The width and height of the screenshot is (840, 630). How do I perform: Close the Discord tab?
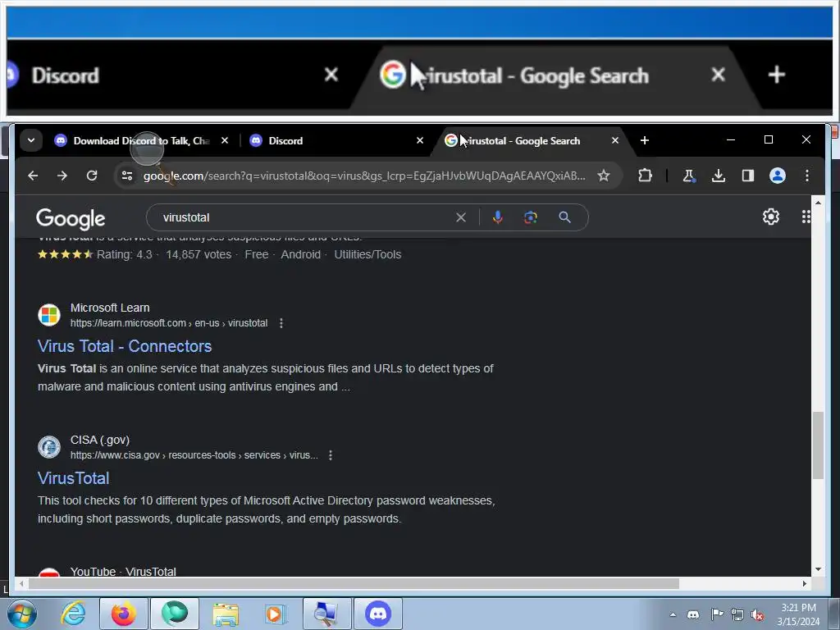coord(420,140)
